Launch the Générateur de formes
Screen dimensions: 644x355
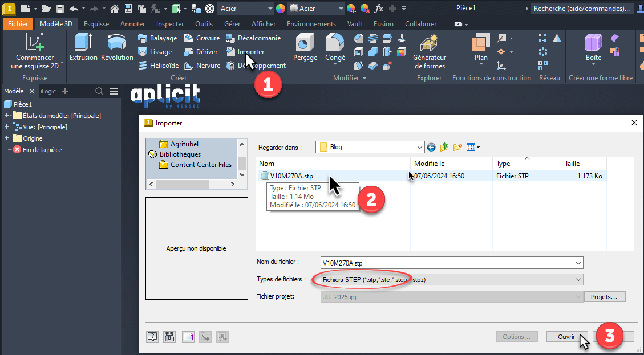coord(429,51)
